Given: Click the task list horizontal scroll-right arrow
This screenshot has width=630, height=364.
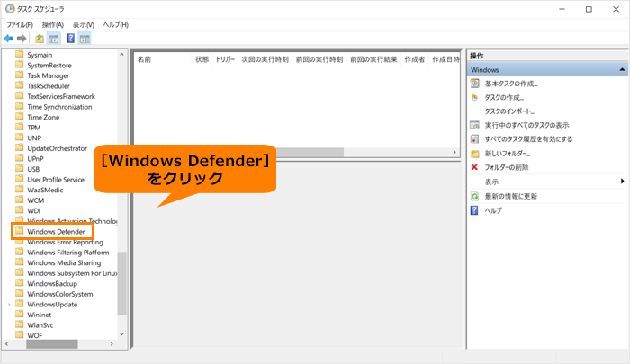Looking at the screenshot, I should coord(454,152).
